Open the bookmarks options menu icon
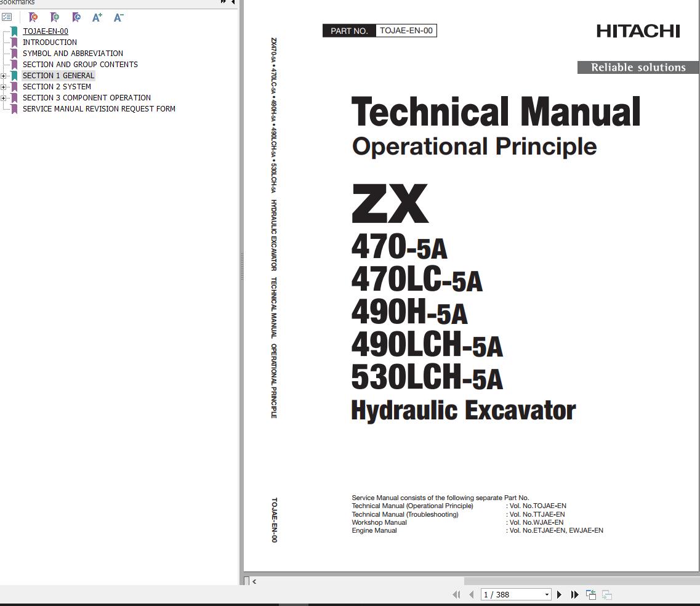This screenshot has width=700, height=606. click(x=7, y=17)
